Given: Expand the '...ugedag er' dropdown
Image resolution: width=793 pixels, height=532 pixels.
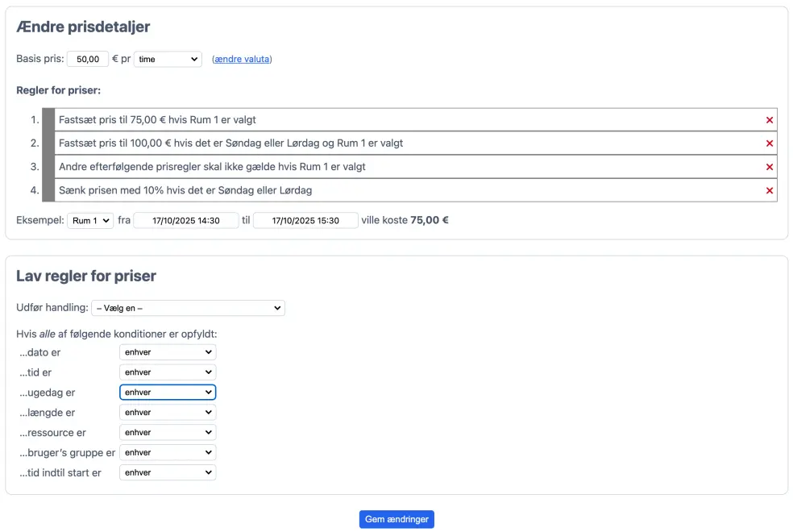Looking at the screenshot, I should (168, 393).
